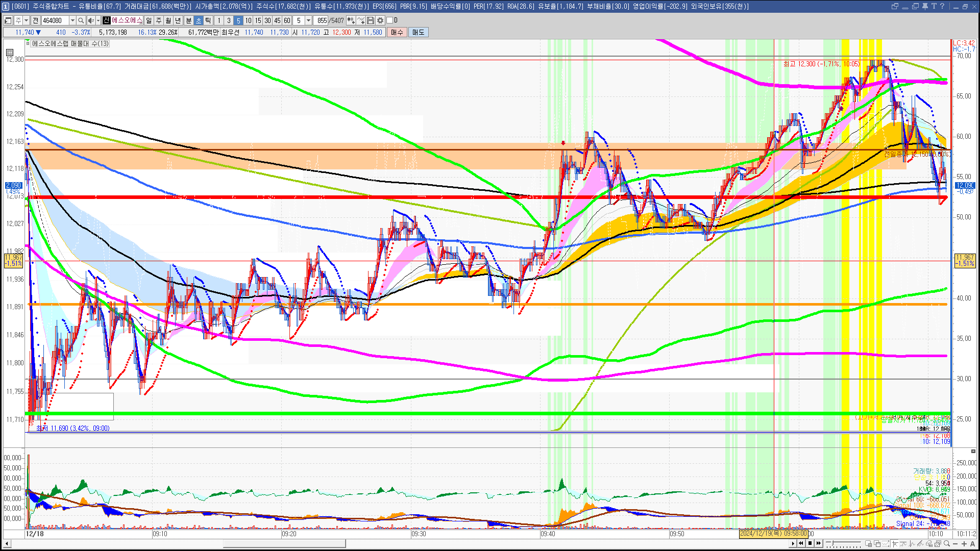
Task: Click the 매수 (buy) button
Action: [x=397, y=32]
